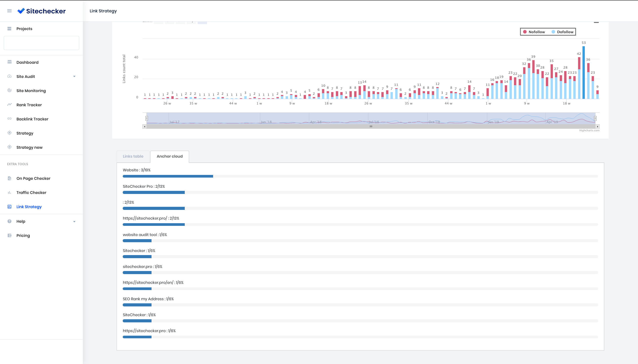Image resolution: width=638 pixels, height=364 pixels.
Task: Switch to the Links table tab
Action: coord(133,157)
